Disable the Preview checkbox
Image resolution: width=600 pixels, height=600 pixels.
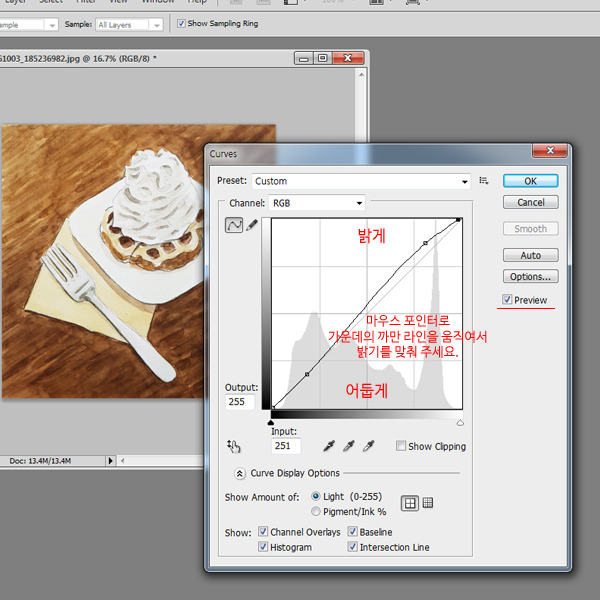[x=507, y=299]
